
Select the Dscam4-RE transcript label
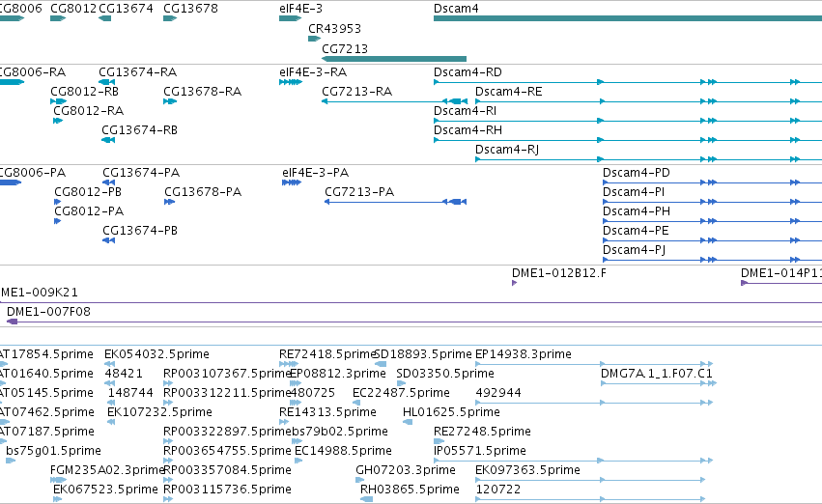click(508, 91)
